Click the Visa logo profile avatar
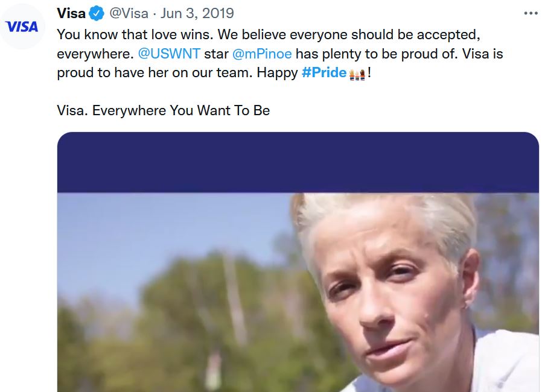The height and width of the screenshot is (392, 542). tap(21, 27)
